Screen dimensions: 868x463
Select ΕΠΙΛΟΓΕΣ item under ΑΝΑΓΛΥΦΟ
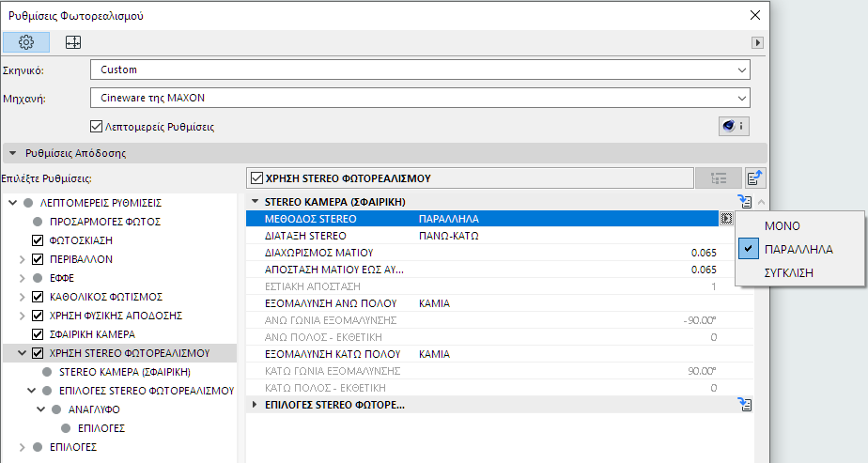coord(101,428)
